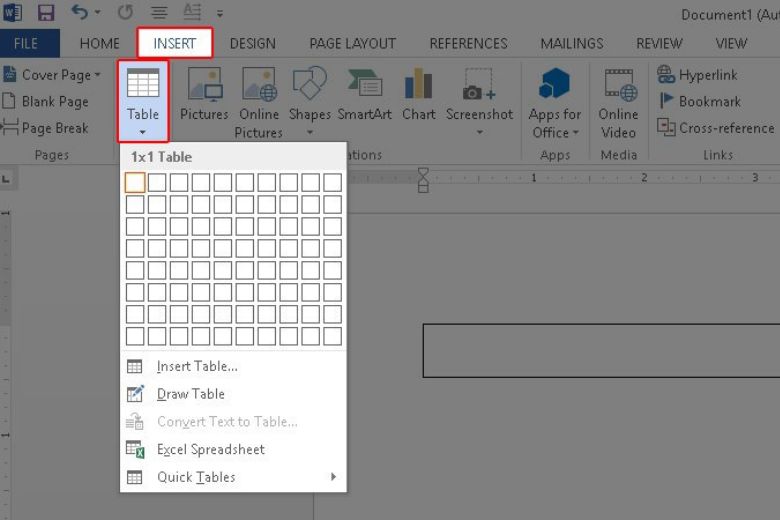Insert a SmartArt graphic

click(x=365, y=95)
